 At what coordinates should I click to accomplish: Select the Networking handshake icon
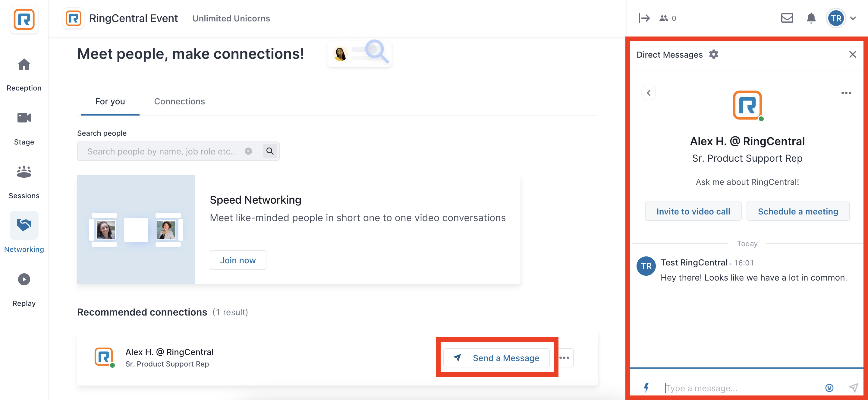pyautogui.click(x=24, y=225)
